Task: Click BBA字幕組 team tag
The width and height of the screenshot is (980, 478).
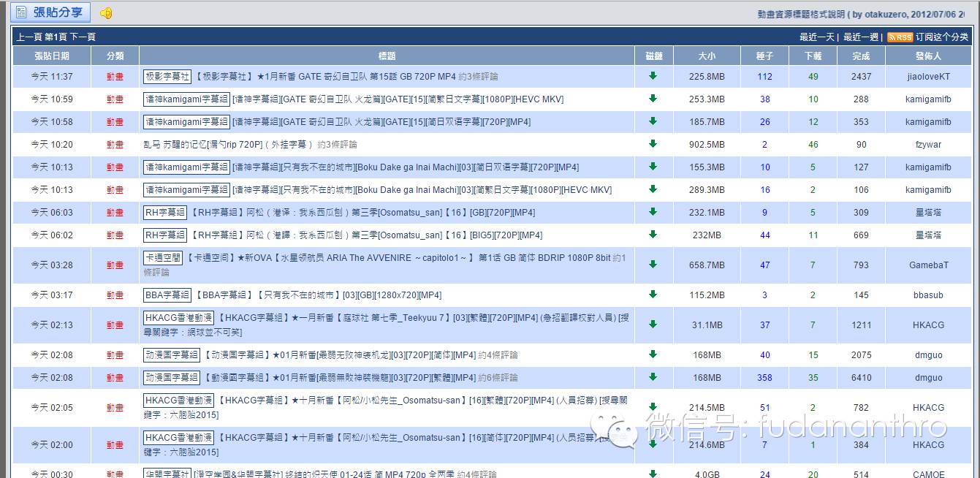Action: click(x=167, y=295)
